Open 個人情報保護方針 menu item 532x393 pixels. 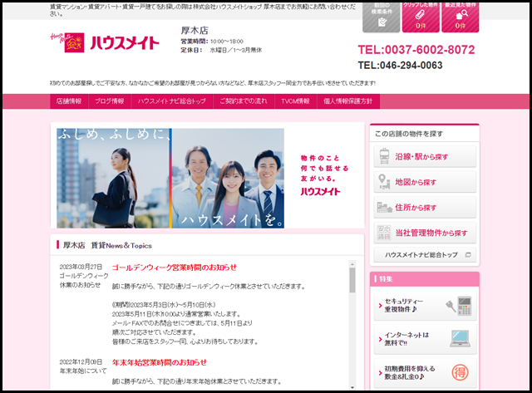(347, 101)
